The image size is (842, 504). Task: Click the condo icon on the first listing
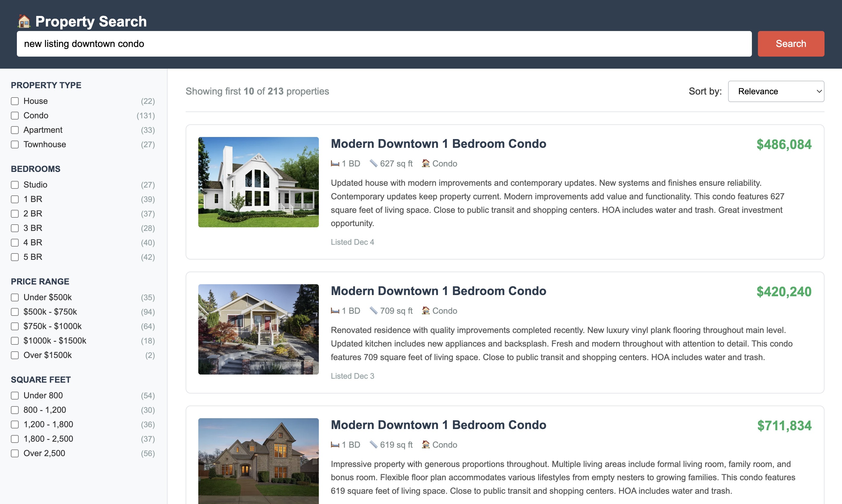425,163
